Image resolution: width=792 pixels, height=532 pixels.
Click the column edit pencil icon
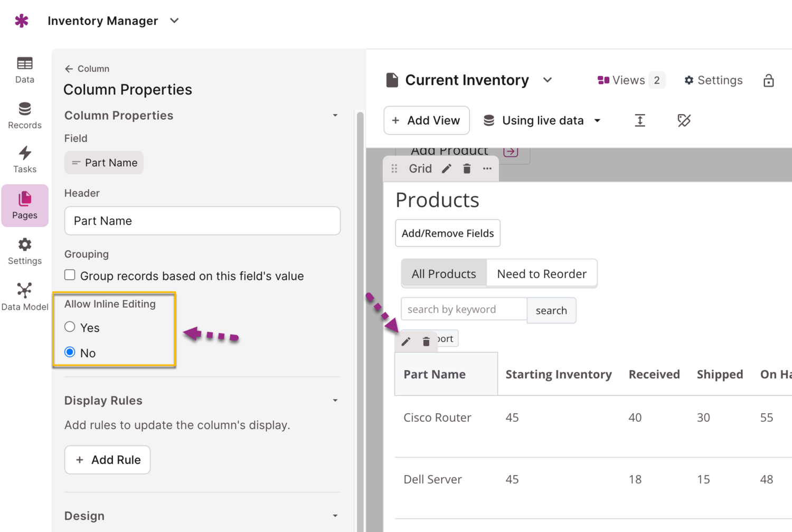(x=406, y=341)
